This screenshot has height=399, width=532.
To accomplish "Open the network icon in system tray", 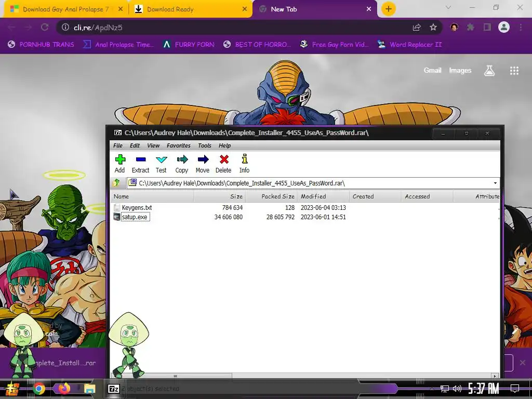I will pyautogui.click(x=444, y=389).
